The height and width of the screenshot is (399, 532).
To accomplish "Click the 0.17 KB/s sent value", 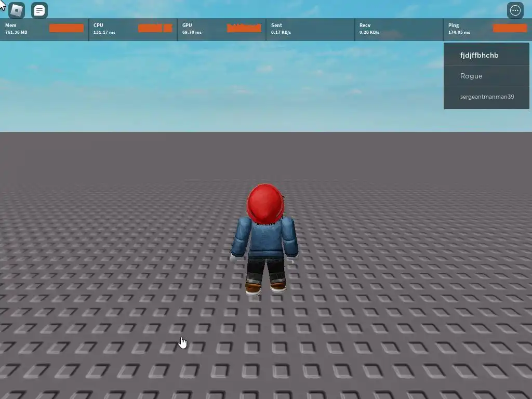I will point(281,32).
